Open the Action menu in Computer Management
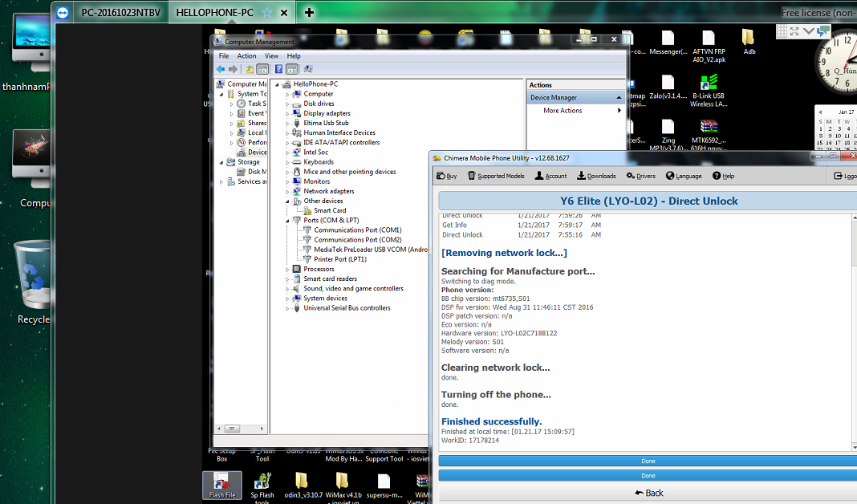 pos(246,55)
